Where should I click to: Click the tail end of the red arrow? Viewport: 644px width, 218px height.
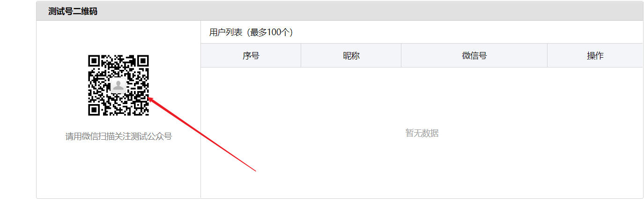254,170
